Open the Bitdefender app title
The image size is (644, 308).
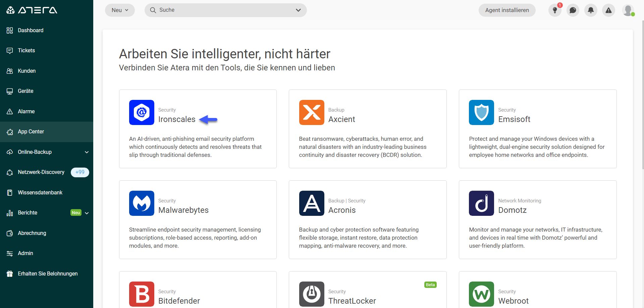coord(179,301)
